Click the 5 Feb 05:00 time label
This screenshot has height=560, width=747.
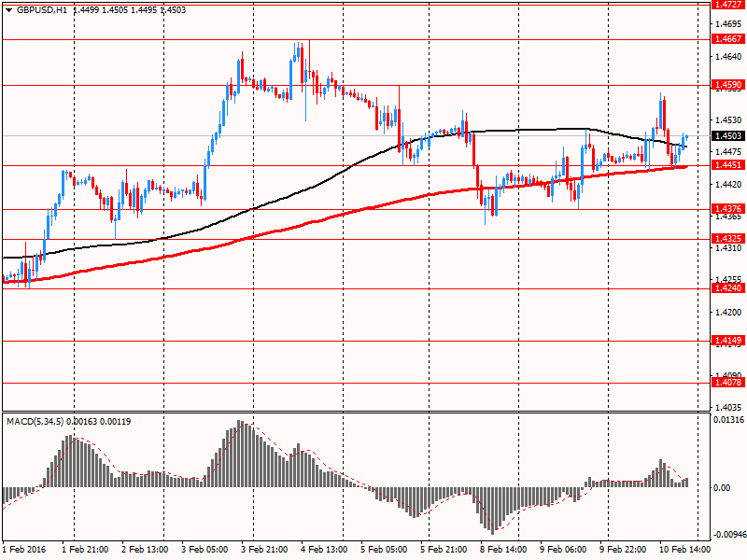(x=384, y=550)
